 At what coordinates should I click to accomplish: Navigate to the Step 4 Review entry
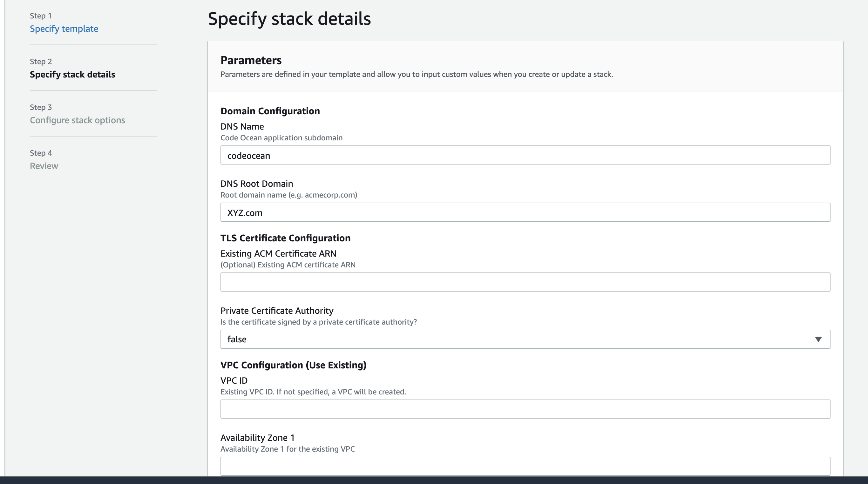44,165
